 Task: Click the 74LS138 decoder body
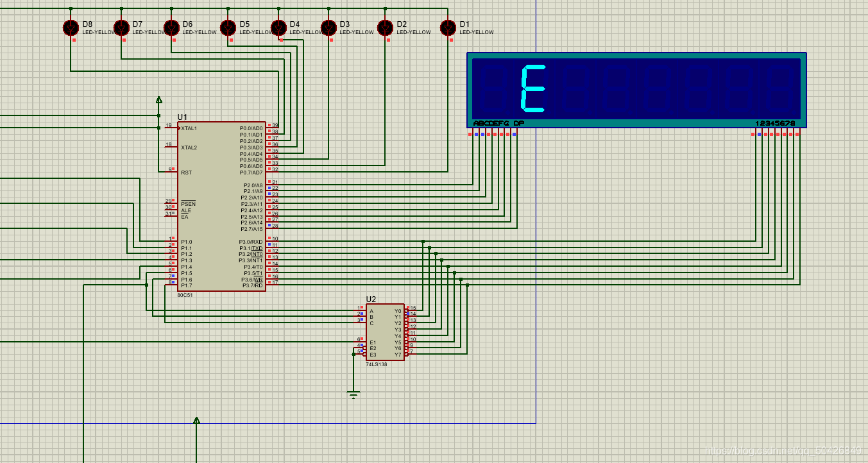[386, 332]
